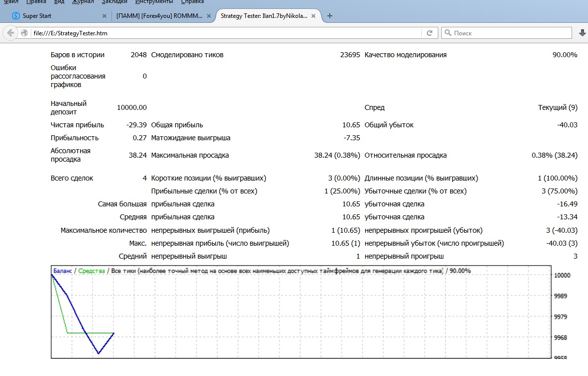Select the ticks value 23695
The height and width of the screenshot is (376, 588).
tap(350, 55)
